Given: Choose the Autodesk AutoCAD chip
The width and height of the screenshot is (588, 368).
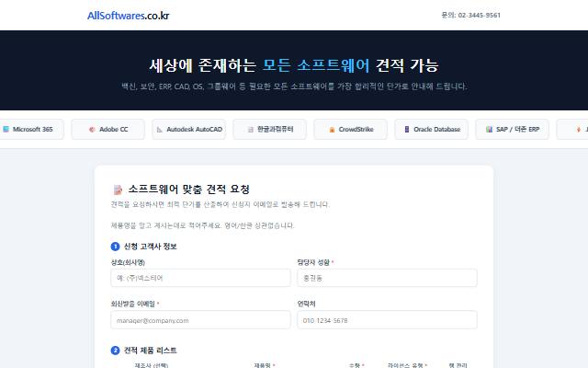Looking at the screenshot, I should [189, 129].
